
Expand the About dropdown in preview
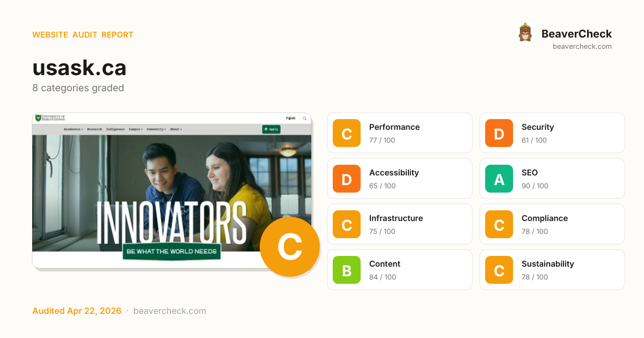point(176,129)
